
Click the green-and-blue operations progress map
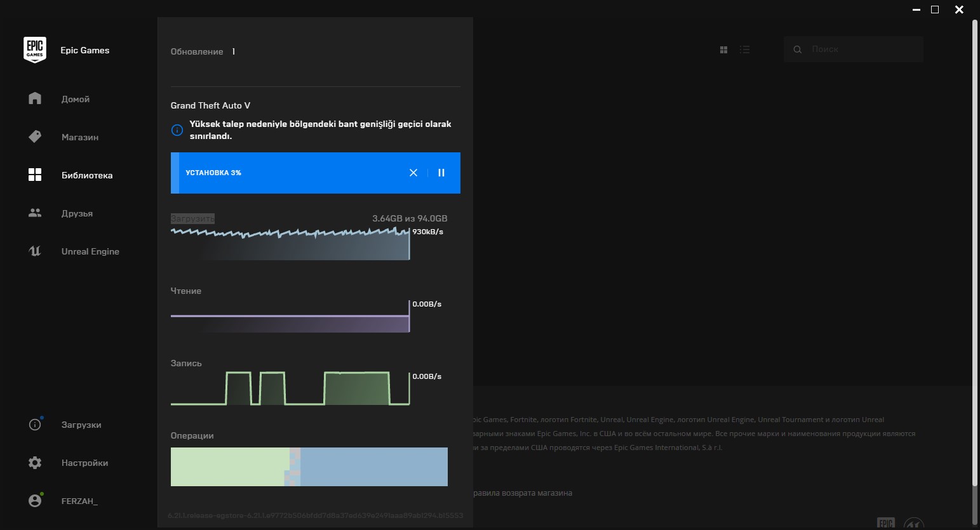(309, 467)
